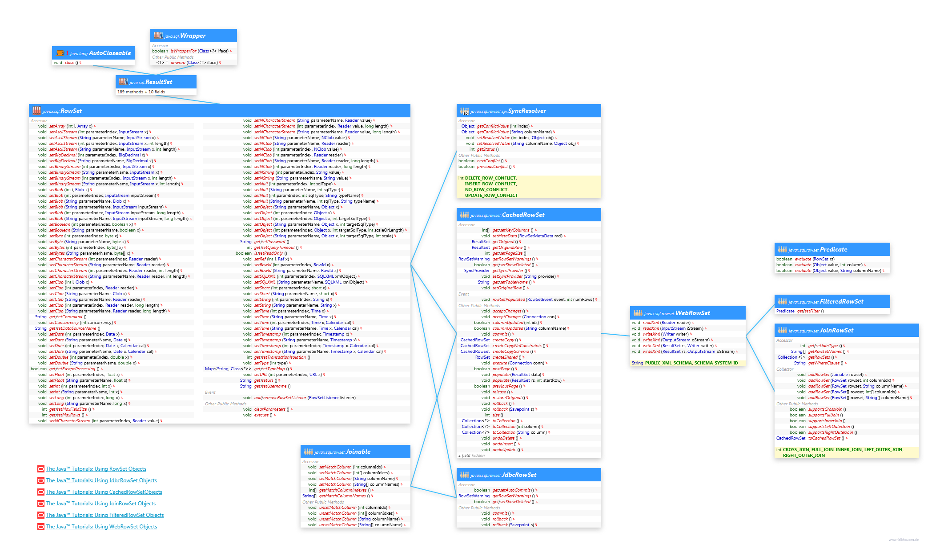Click the java.sql.Wrapper interface icon
The width and height of the screenshot is (944, 560).
[x=158, y=35]
